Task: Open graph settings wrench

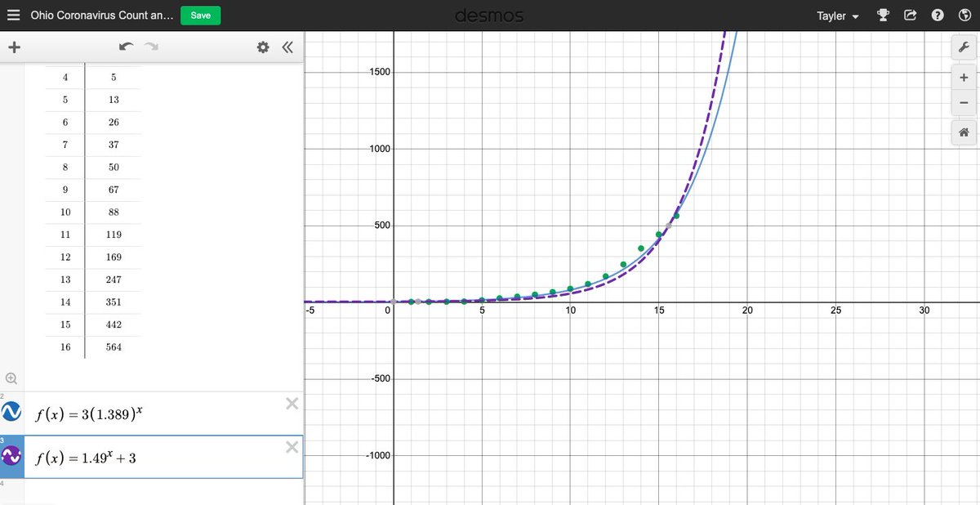Action: pos(964,47)
